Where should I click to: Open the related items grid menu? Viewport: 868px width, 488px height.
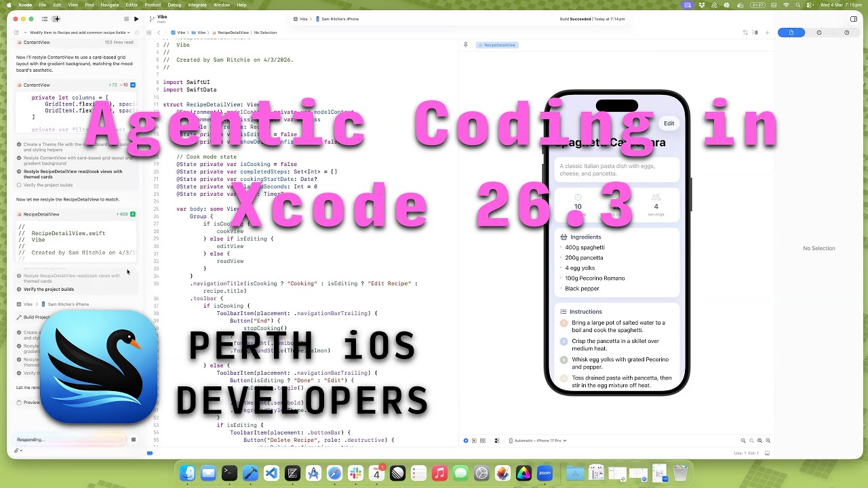click(149, 33)
